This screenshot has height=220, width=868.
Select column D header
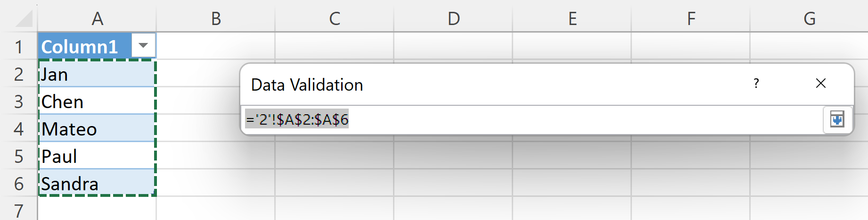pos(453,18)
